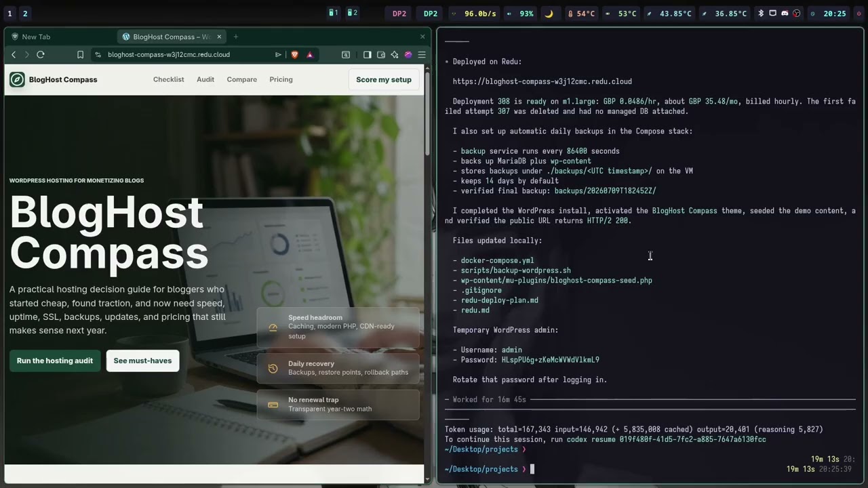The height and width of the screenshot is (488, 868).
Task: Click the 54°C temperature indicator
Action: (x=581, y=14)
